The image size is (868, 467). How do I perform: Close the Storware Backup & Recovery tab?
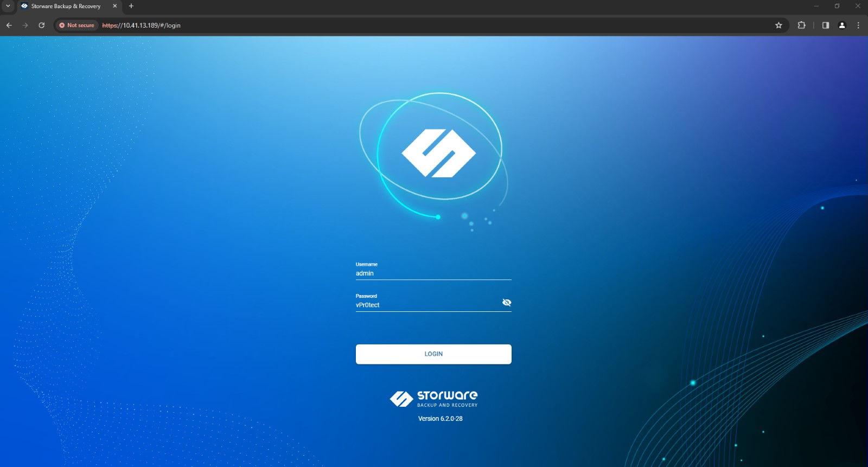(x=114, y=6)
